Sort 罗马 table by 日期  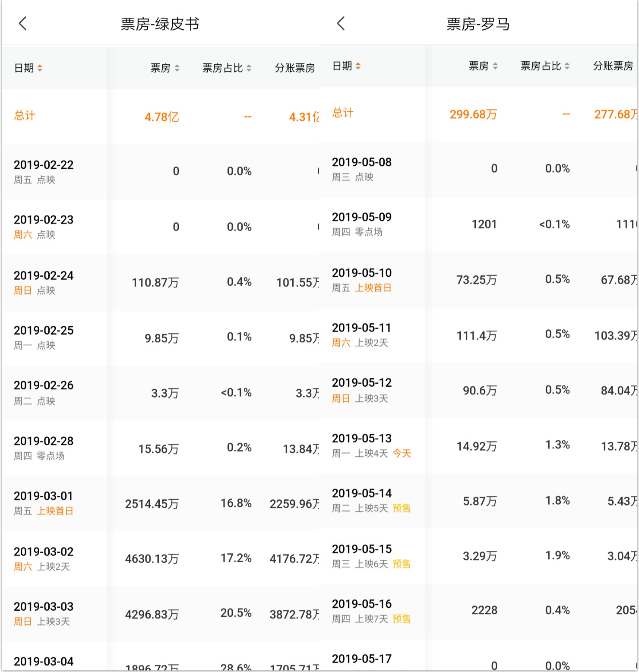[x=347, y=66]
